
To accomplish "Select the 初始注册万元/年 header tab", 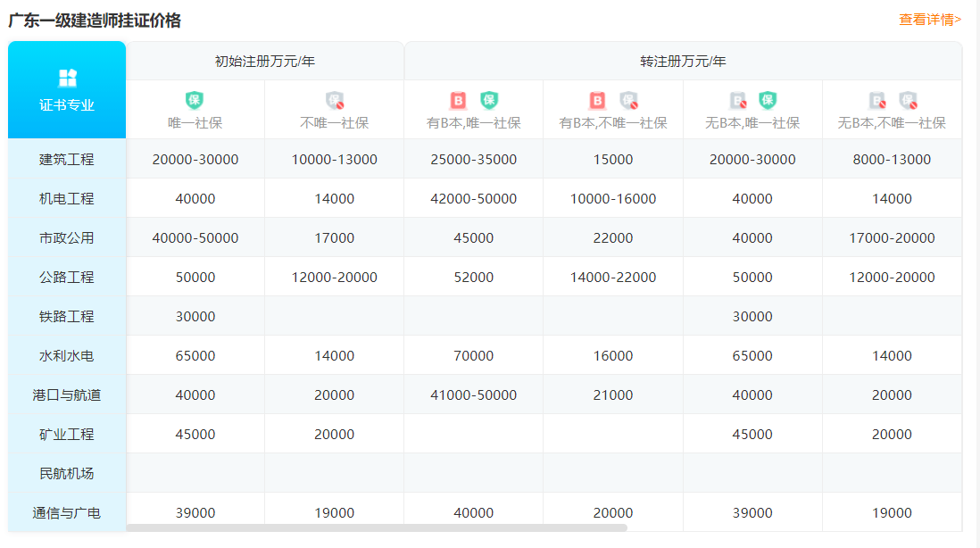I will 265,62.
